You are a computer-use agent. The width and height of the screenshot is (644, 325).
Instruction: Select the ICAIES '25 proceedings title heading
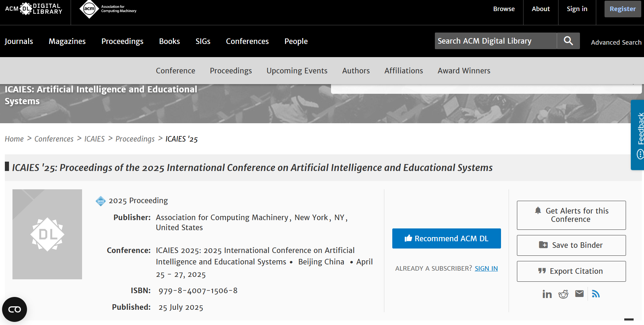tap(252, 168)
